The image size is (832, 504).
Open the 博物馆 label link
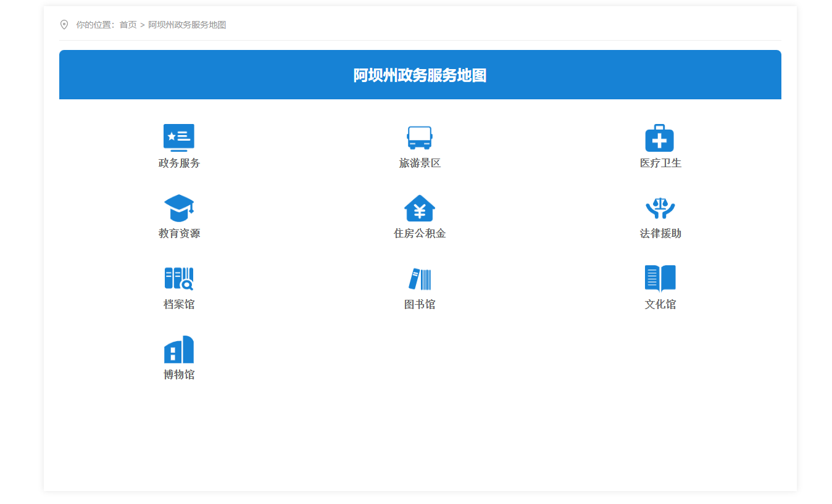179,375
